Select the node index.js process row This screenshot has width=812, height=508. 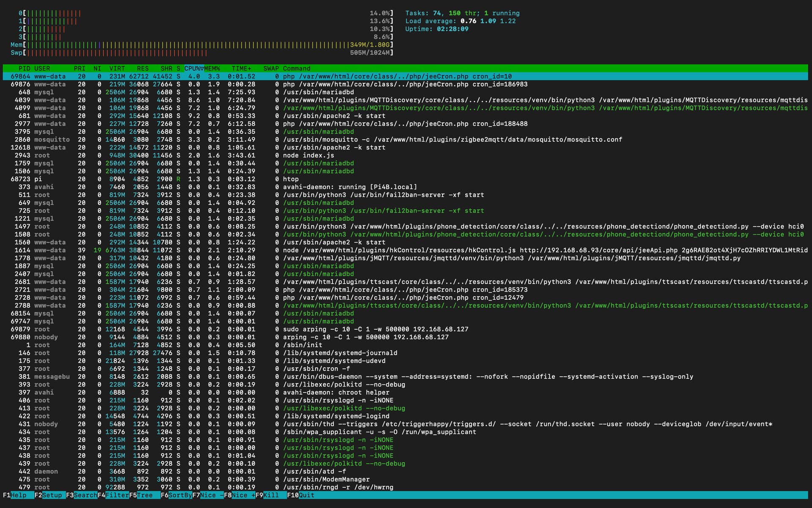308,155
